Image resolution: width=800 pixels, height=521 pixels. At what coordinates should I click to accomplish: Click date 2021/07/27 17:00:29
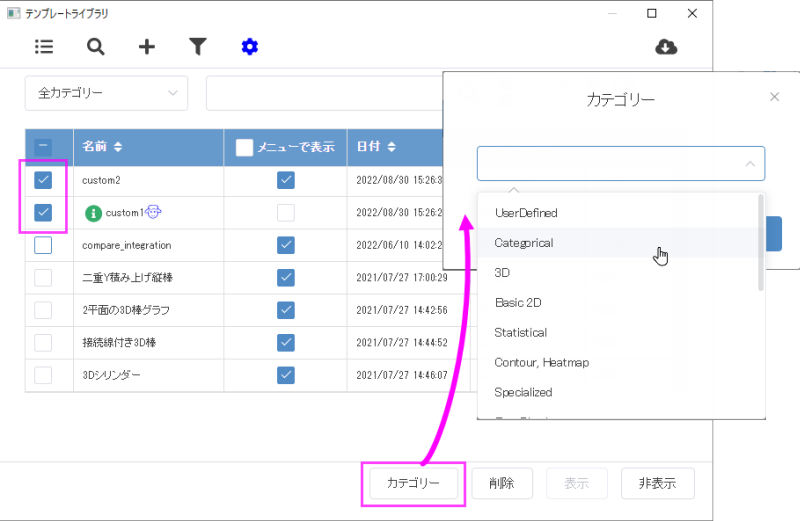coord(402,278)
